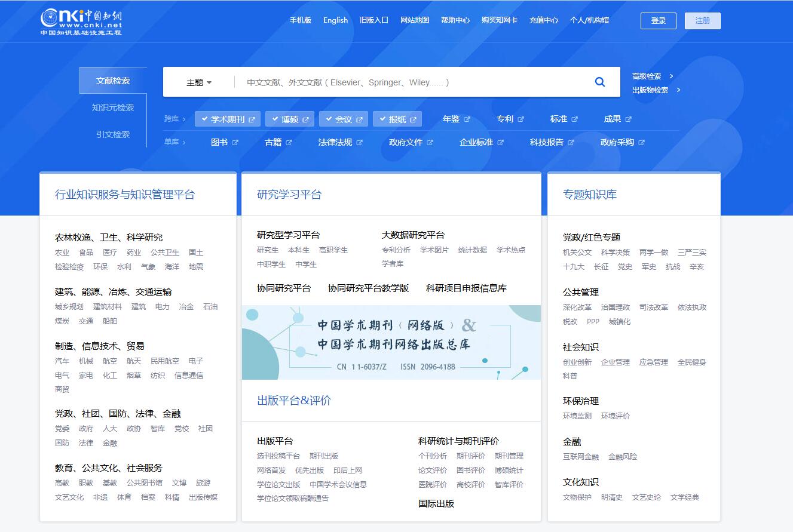Open the 主题 search field dropdown
The height and width of the screenshot is (532, 793).
197,81
